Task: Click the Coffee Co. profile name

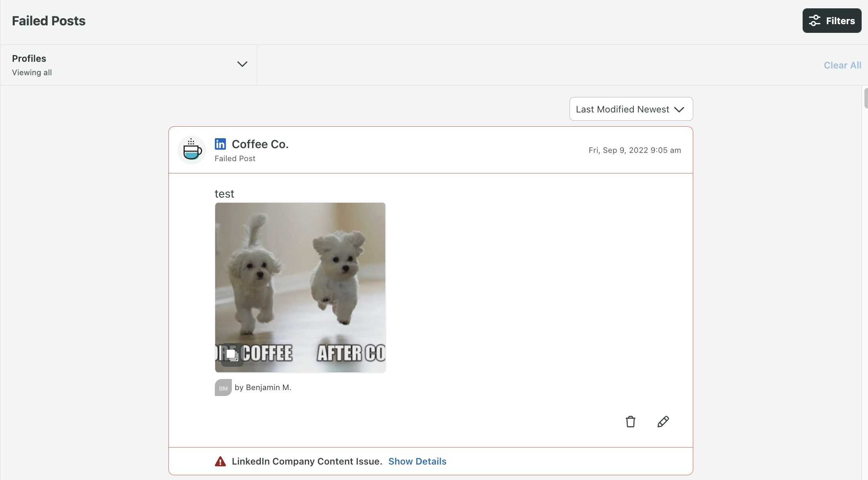Action: pos(260,144)
